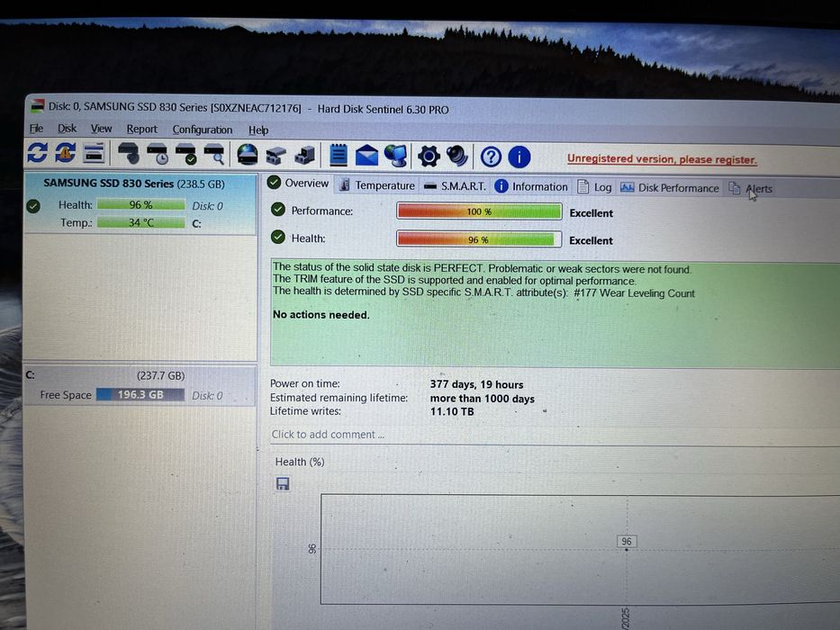
Task: Click the Estimated remaining lifetime: label
Action: pyautogui.click(x=339, y=398)
